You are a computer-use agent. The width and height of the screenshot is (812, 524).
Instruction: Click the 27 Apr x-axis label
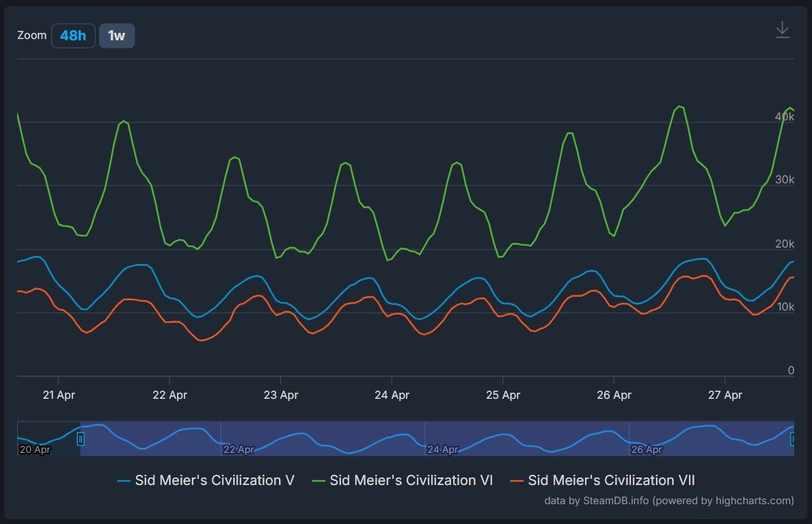tap(725, 395)
